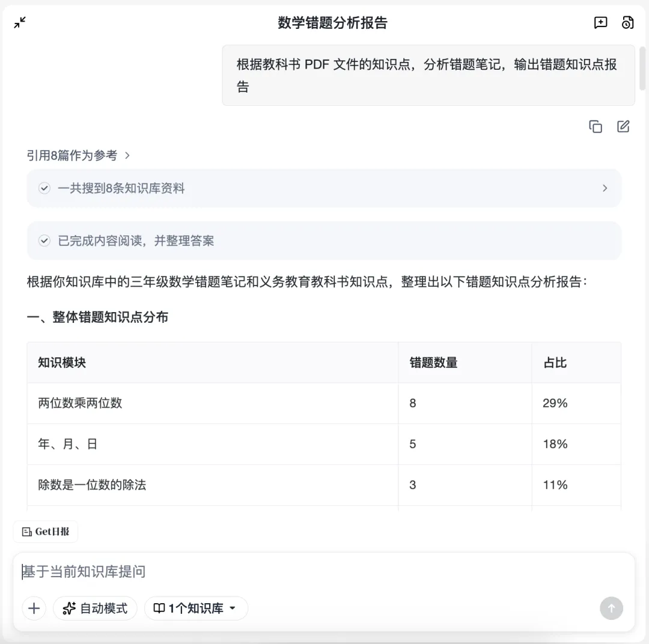Collapse the report view with the shrink icon
Screen dimensions: 649x644
click(x=20, y=23)
